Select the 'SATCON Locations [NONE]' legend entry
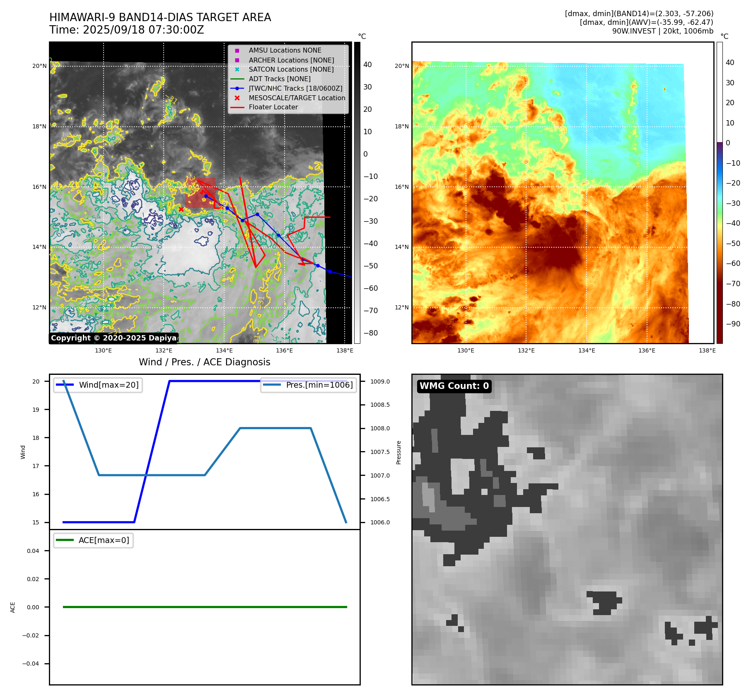This screenshot has height=700, width=751. pyautogui.click(x=291, y=69)
